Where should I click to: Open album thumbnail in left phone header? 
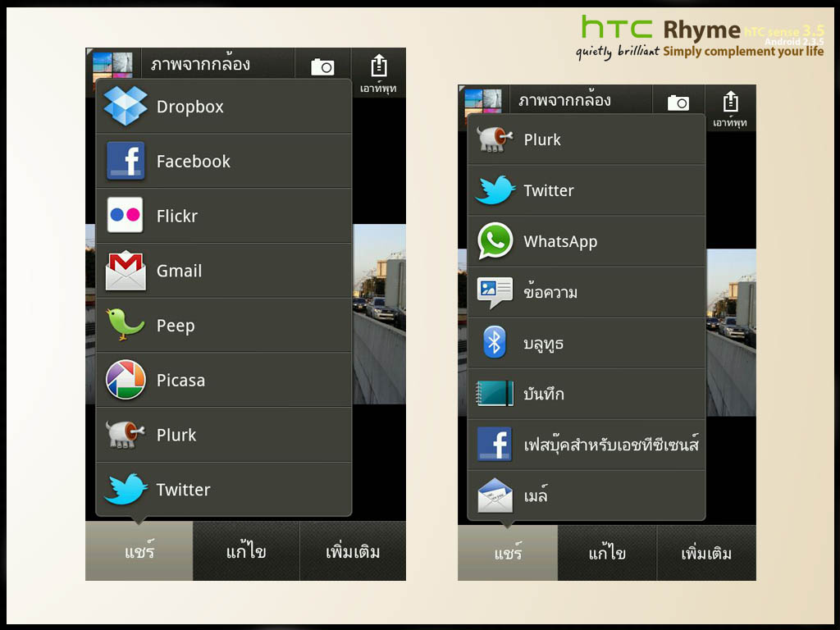pos(112,64)
